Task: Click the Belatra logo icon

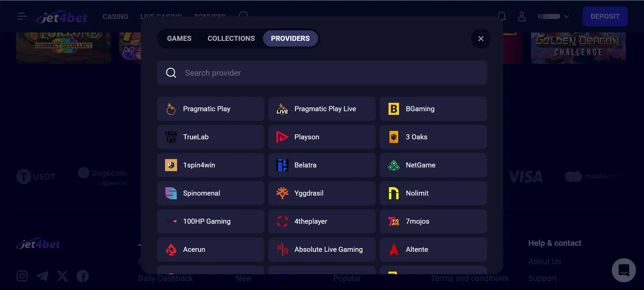Action: click(282, 165)
